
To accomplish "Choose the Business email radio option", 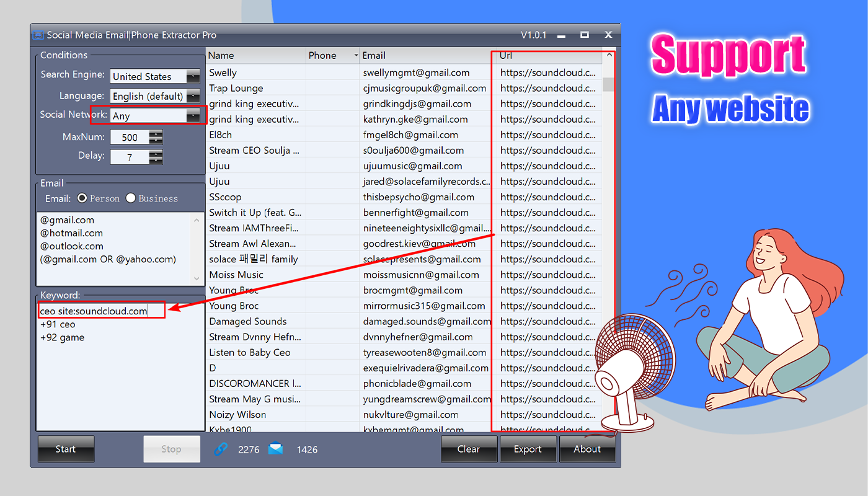I will pyautogui.click(x=131, y=198).
